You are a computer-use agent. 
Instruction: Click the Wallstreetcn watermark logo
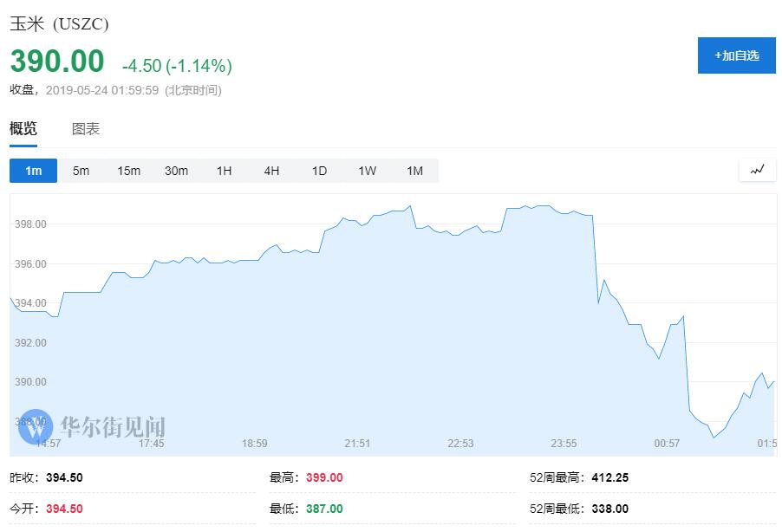(x=36, y=425)
